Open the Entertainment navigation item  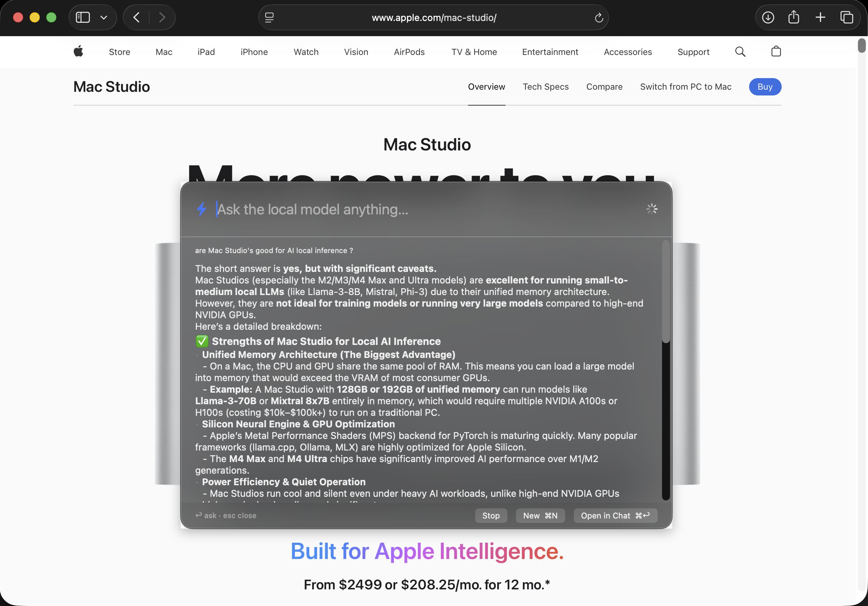550,52
